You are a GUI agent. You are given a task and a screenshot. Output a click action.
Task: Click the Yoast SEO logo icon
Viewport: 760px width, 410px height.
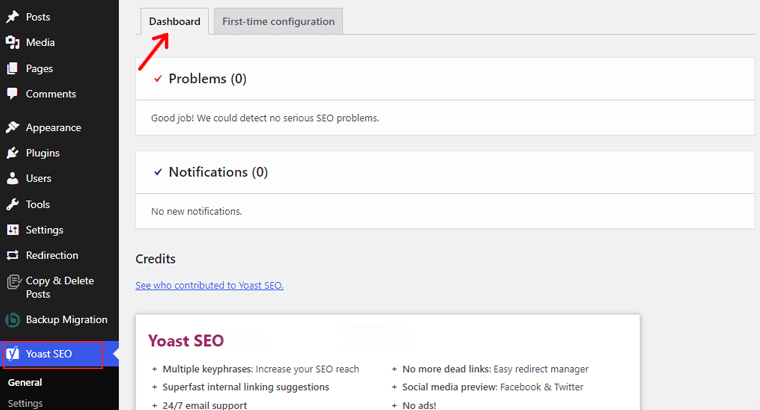click(13, 354)
